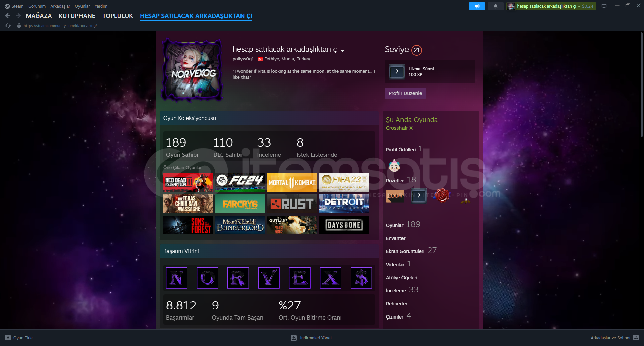
Task: Click the downloads icon next to İndirmeleri Yönet
Action: (x=294, y=338)
